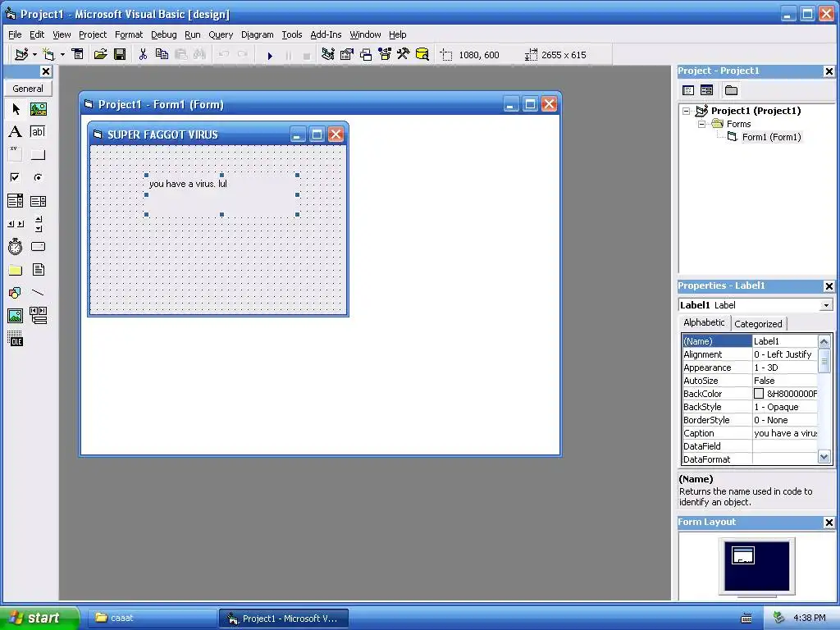Open the Debug menu
The height and width of the screenshot is (630, 840).
[x=164, y=34]
